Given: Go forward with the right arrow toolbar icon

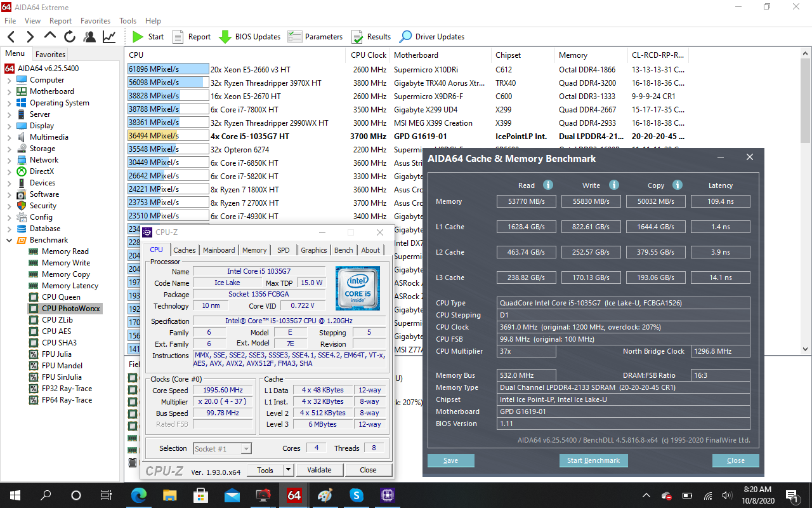Looking at the screenshot, I should (x=30, y=37).
